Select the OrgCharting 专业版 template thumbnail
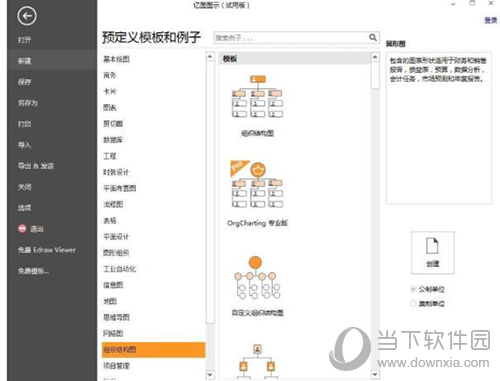 pos(257,184)
